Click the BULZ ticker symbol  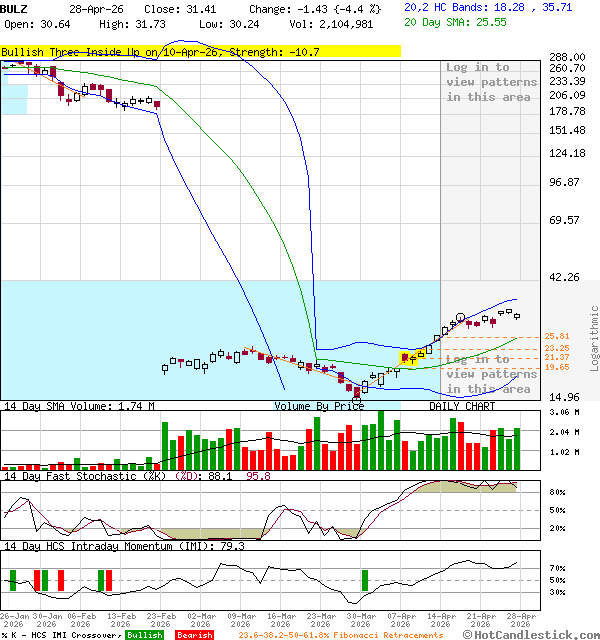tap(16, 8)
